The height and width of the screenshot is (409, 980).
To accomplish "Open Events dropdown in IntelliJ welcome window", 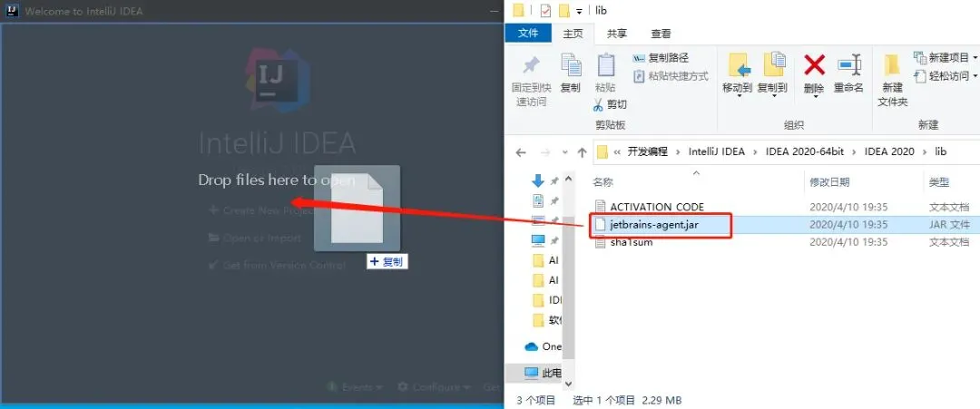I will click(355, 387).
